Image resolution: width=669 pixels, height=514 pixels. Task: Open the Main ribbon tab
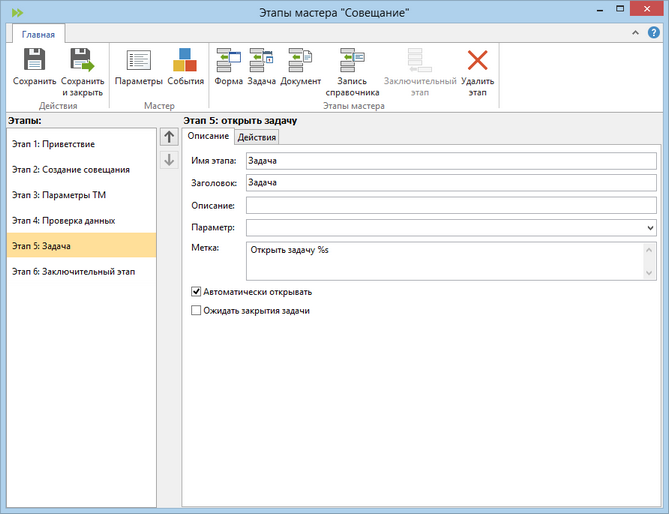click(38, 34)
